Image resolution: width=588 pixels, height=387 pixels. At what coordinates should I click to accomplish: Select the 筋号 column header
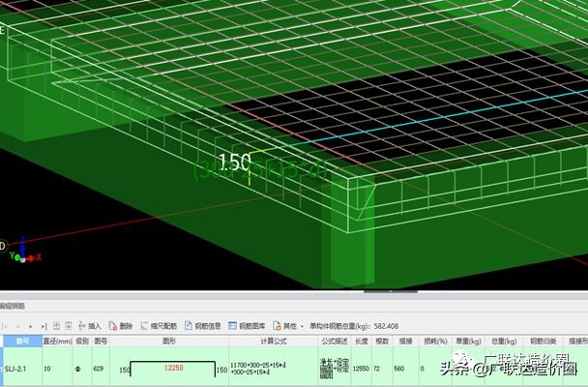pyautogui.click(x=22, y=342)
